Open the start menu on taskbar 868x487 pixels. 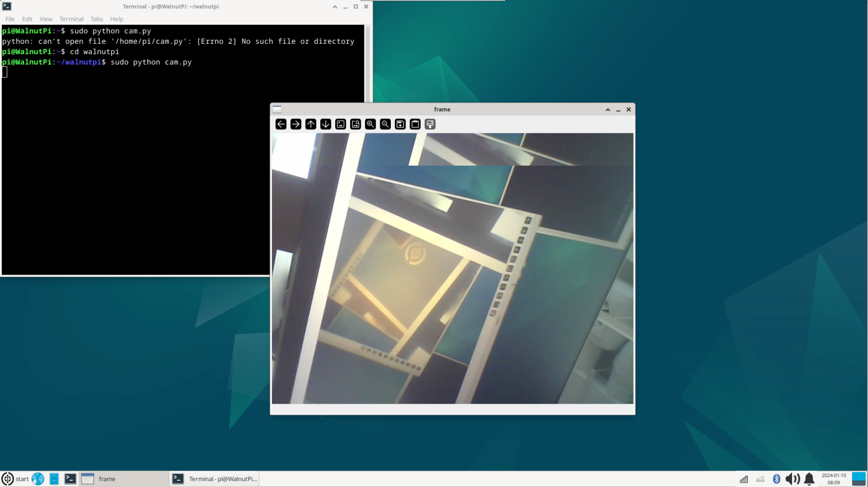coord(15,479)
